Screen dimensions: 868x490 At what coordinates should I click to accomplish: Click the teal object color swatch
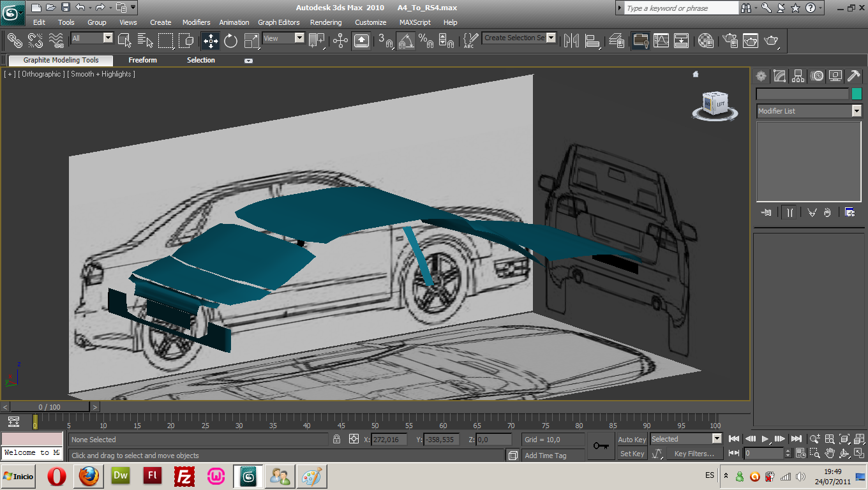tap(857, 94)
